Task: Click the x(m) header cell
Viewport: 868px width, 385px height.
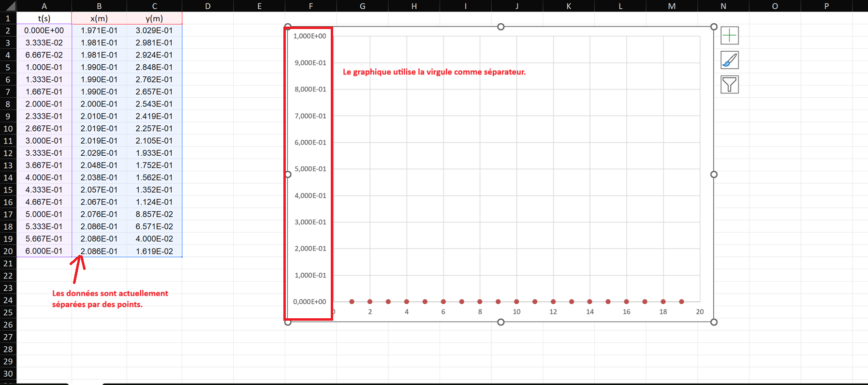Action: coord(99,18)
